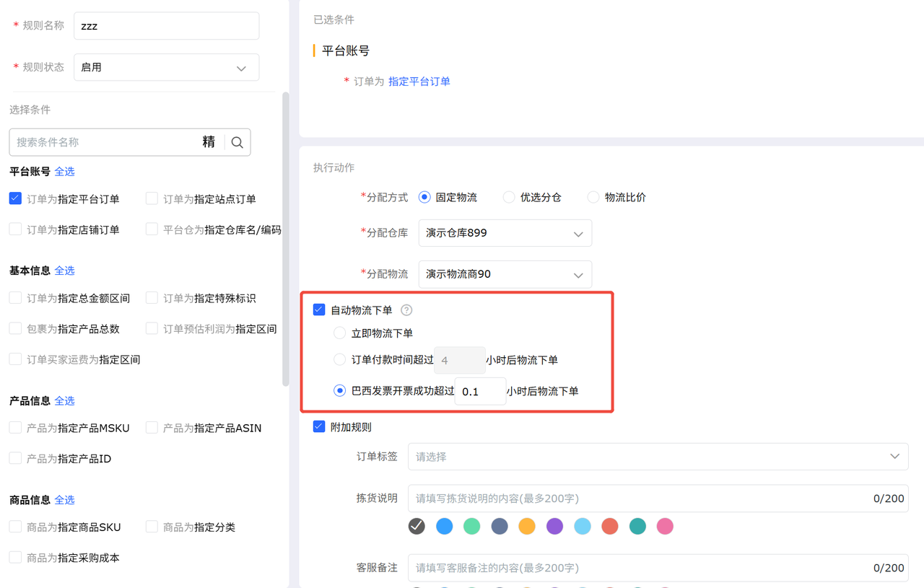
Task: Click the help icon beside 自动物流下单
Action: [406, 310]
